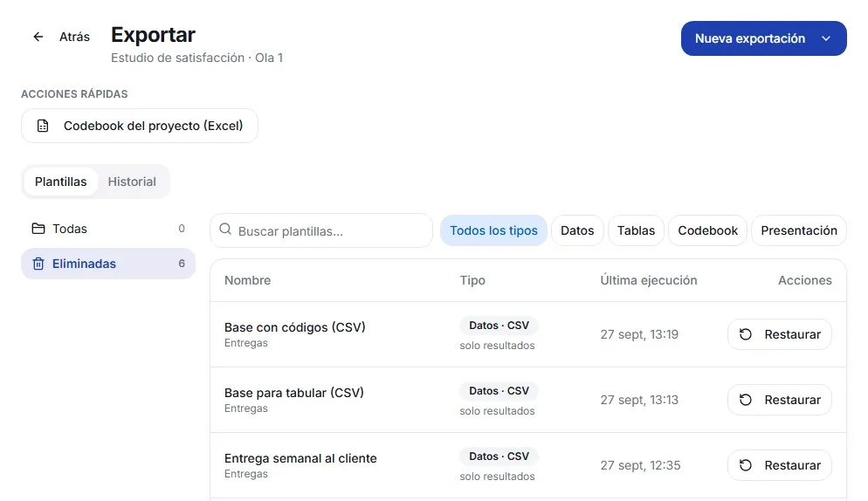Expand the Nueva exportación dropdown chevron
Viewport: 868px width, 501px height.
[x=826, y=38]
